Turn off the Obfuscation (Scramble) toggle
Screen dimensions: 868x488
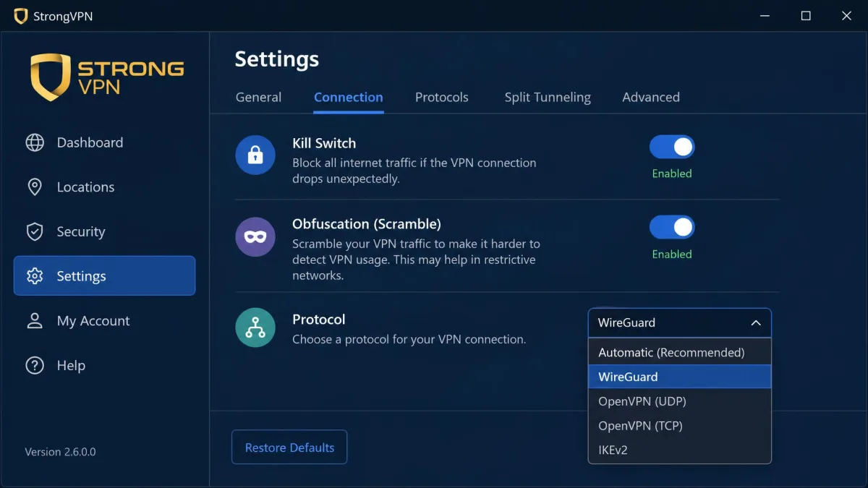pyautogui.click(x=672, y=228)
